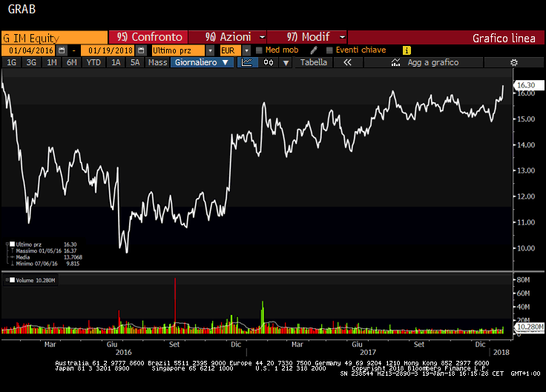Expand the 97) Modif menu arrow
The height and width of the screenshot is (392, 546).
click(342, 37)
